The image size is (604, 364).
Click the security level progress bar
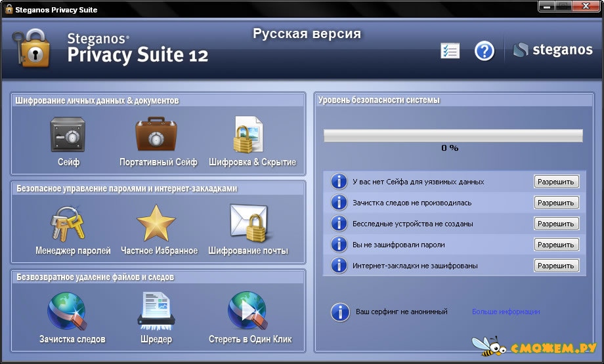pos(453,136)
